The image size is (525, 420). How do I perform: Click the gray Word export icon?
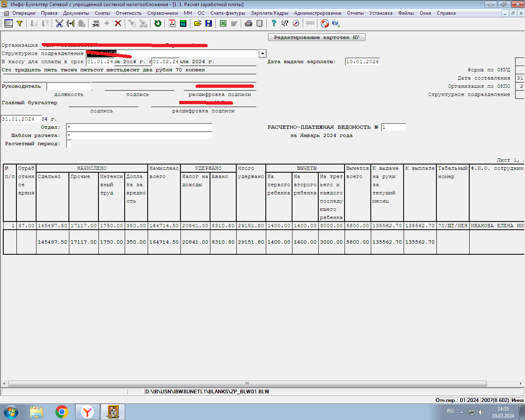(x=234, y=23)
